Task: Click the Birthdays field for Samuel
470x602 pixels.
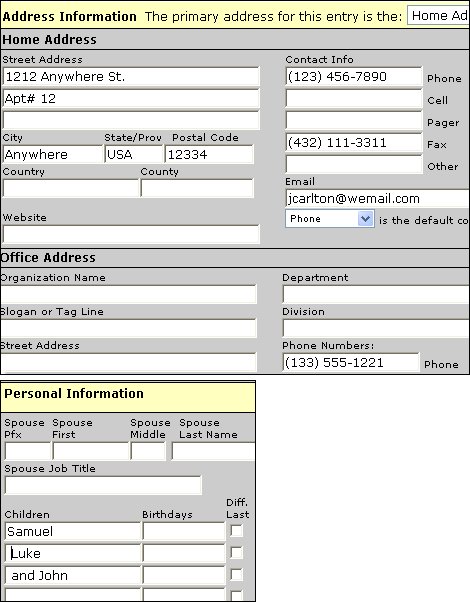Action: click(184, 531)
